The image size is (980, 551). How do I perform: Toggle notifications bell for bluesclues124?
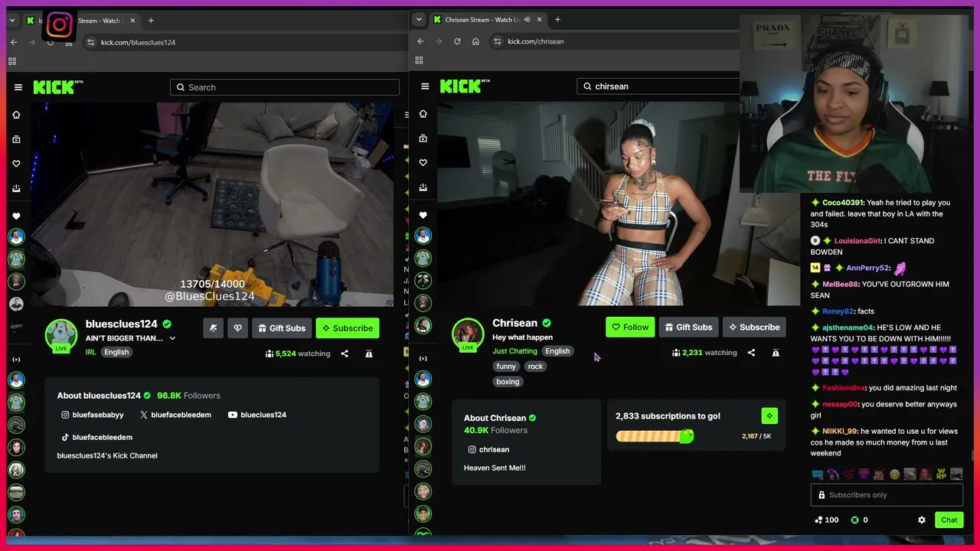tap(213, 328)
